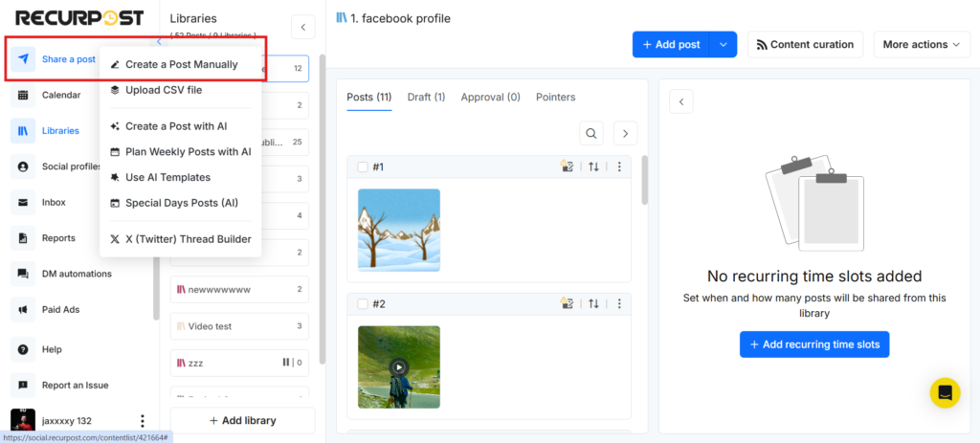Click the blue Add post button
The height and width of the screenshot is (443, 980).
click(671, 44)
